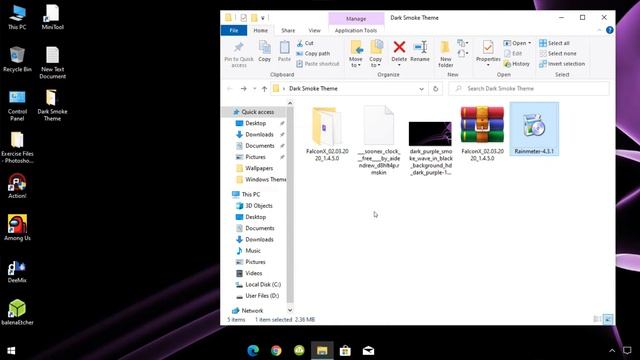Launch Action! desktop shortcut
The image size is (640, 360).
pyautogui.click(x=17, y=186)
